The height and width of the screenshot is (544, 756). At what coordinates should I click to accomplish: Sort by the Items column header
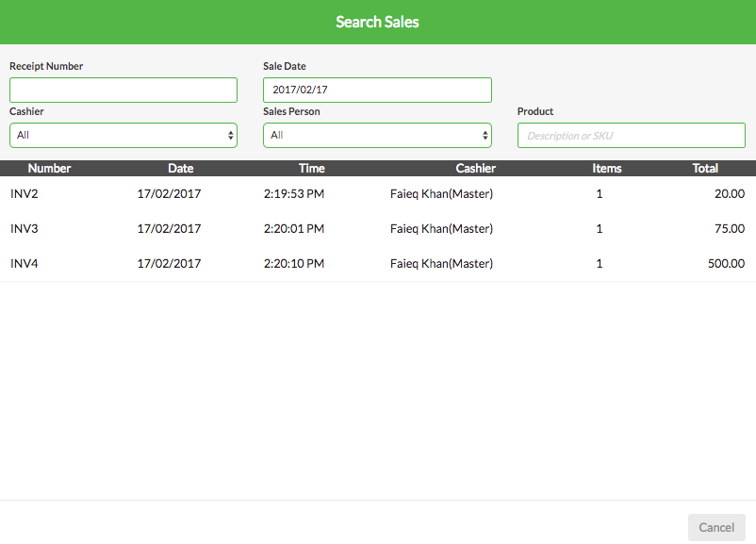[606, 169]
